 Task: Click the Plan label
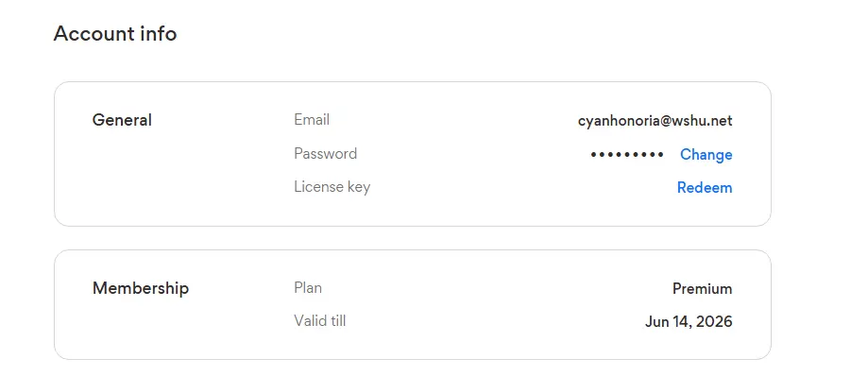click(x=308, y=288)
